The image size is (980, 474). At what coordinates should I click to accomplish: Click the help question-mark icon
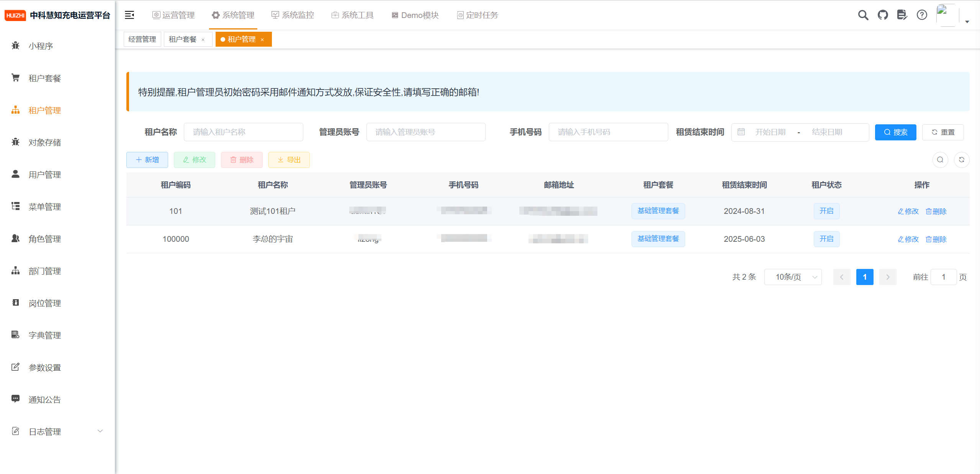pos(922,15)
